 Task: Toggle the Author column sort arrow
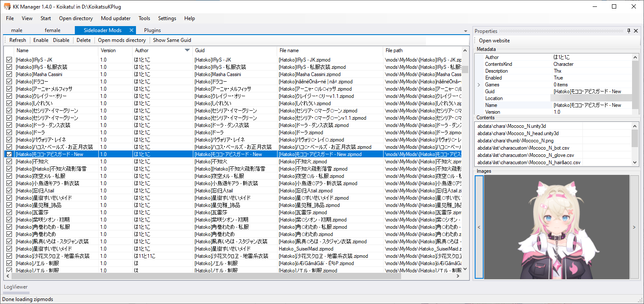(187, 50)
